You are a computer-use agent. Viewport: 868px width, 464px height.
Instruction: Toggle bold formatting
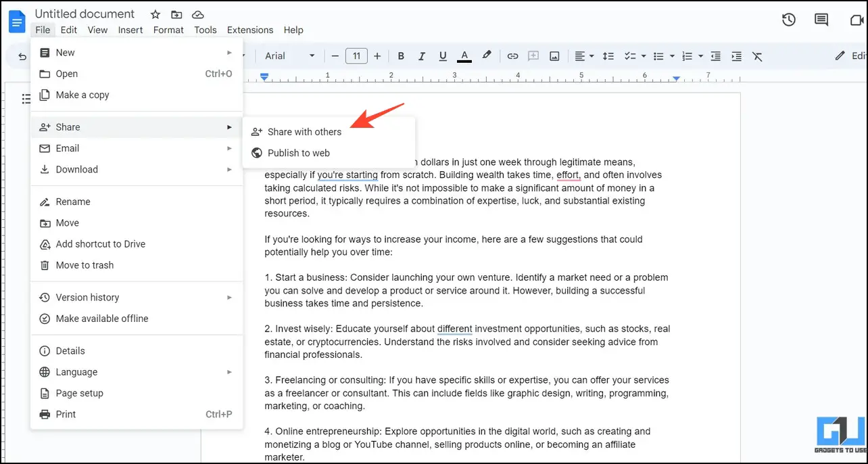[x=401, y=56]
